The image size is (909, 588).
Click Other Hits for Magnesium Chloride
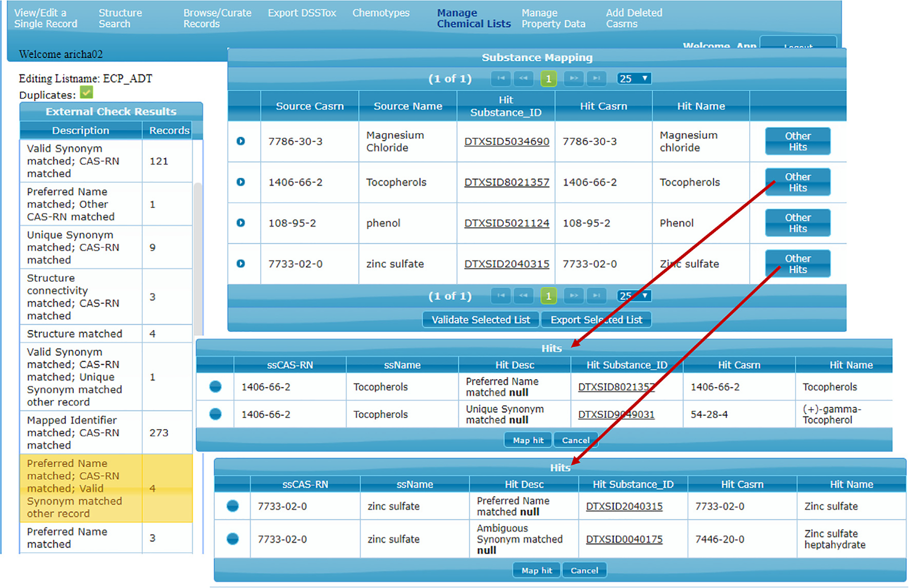click(x=797, y=141)
